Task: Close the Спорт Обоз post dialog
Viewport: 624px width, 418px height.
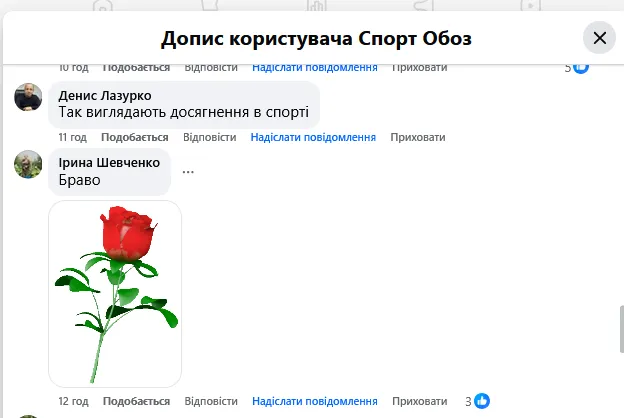Action: (x=599, y=38)
